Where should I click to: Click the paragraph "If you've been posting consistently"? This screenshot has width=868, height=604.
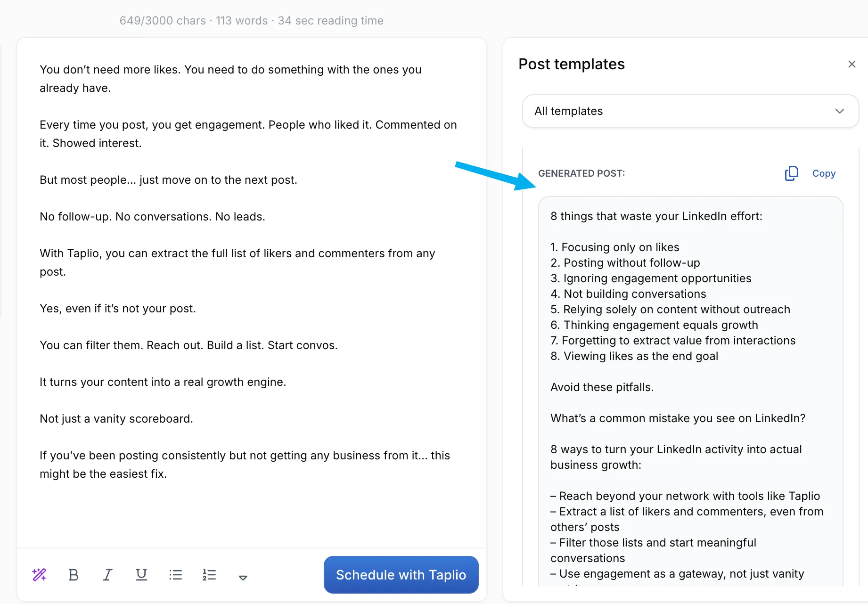[x=245, y=465]
